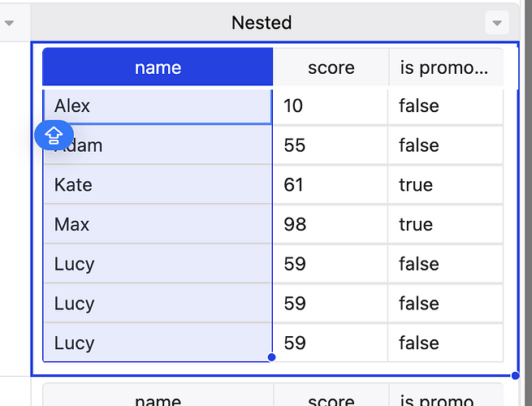Click score cell showing 10
The image size is (532, 406).
coord(331,106)
